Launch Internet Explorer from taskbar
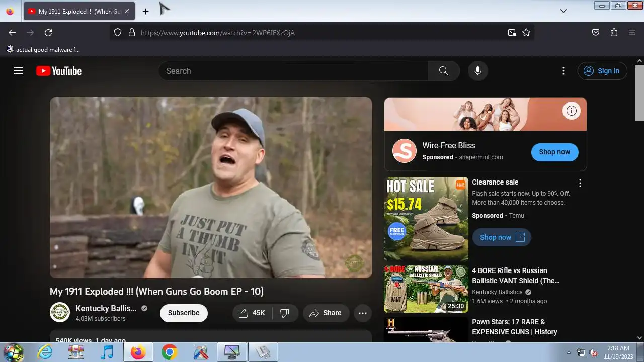The width and height of the screenshot is (644, 362). pyautogui.click(x=45, y=352)
